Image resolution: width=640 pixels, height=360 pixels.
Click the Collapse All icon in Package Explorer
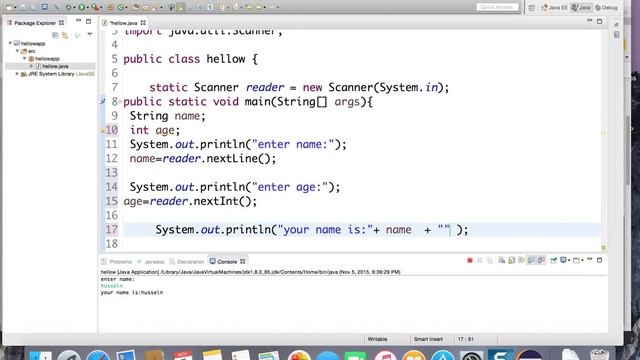pos(55,35)
